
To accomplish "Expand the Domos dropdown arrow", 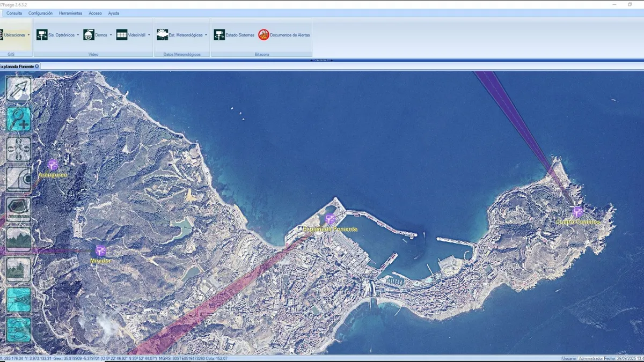I will tap(111, 35).
